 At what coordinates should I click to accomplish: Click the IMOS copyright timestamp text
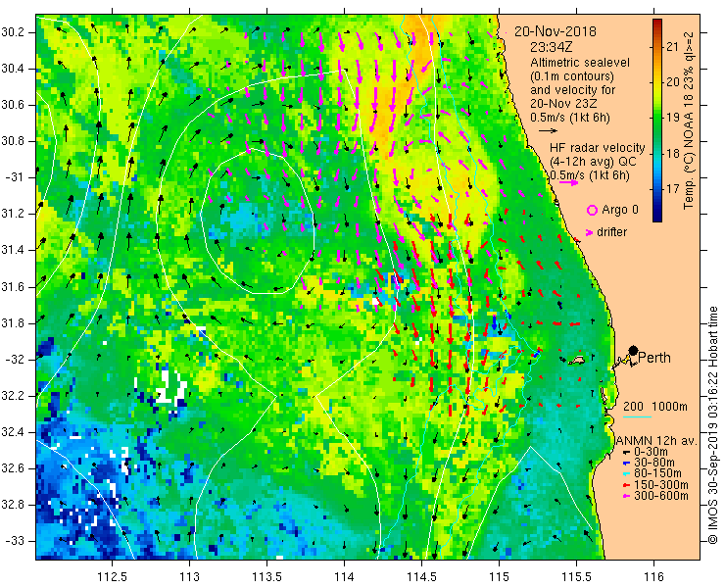pyautogui.click(x=712, y=425)
